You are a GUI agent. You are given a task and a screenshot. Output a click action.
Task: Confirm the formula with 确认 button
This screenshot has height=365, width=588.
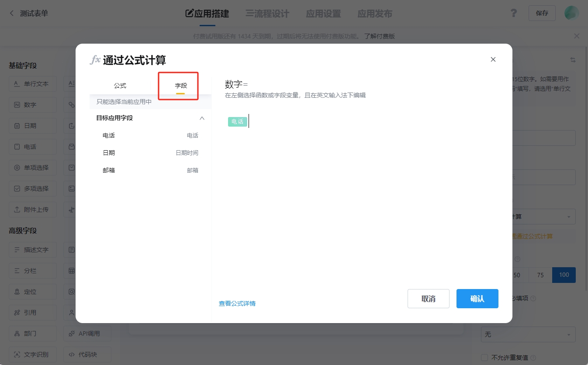pyautogui.click(x=477, y=298)
